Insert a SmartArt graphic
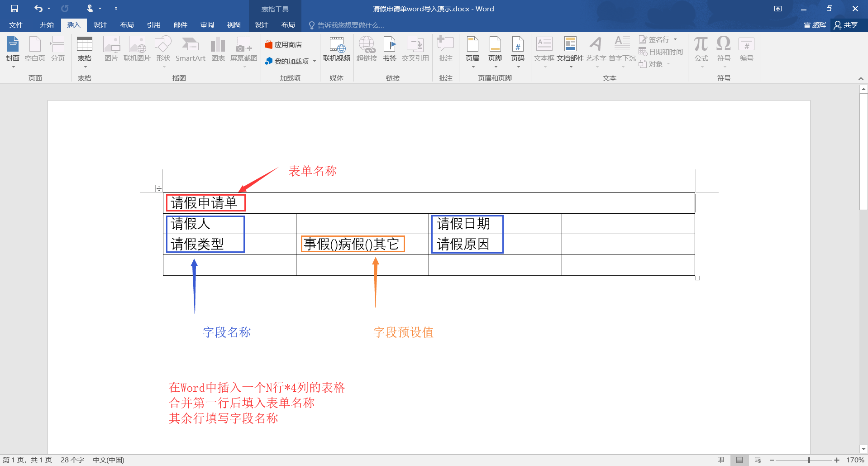 click(x=191, y=49)
